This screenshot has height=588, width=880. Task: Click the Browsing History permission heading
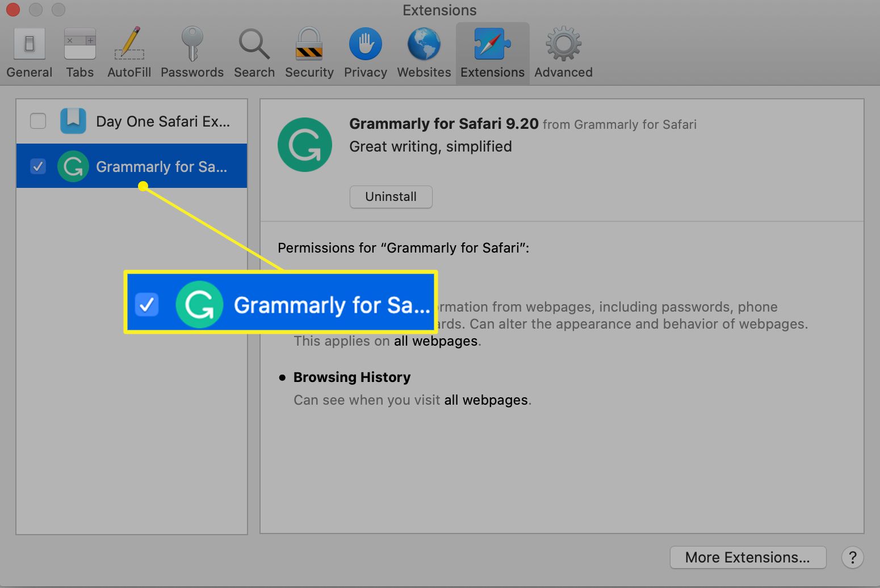coord(351,377)
